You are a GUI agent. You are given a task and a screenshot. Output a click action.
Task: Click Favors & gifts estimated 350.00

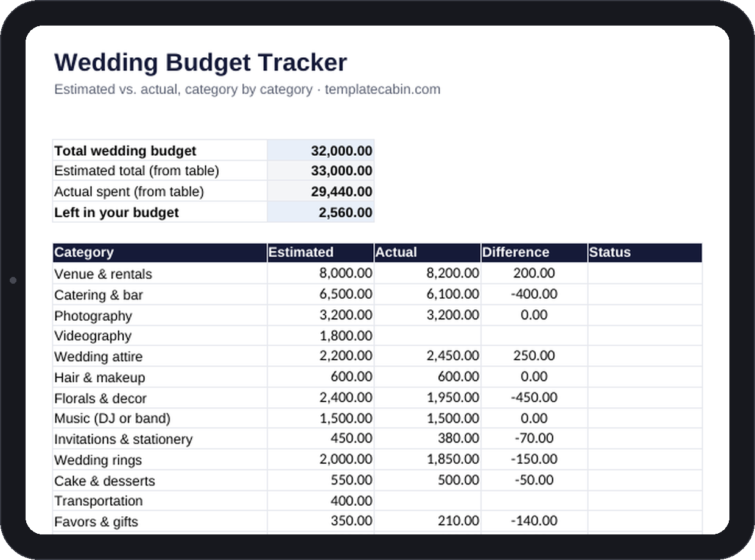pos(321,522)
